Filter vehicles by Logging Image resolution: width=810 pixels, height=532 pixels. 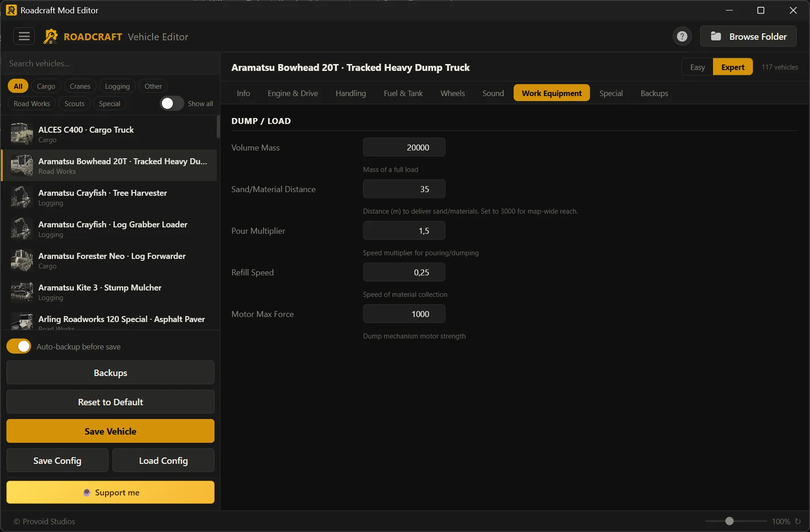click(x=117, y=86)
